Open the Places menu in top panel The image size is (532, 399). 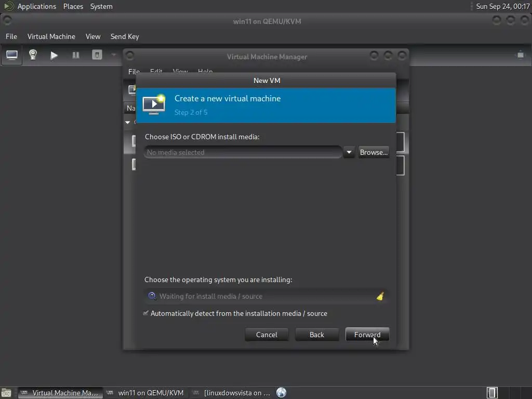click(73, 6)
